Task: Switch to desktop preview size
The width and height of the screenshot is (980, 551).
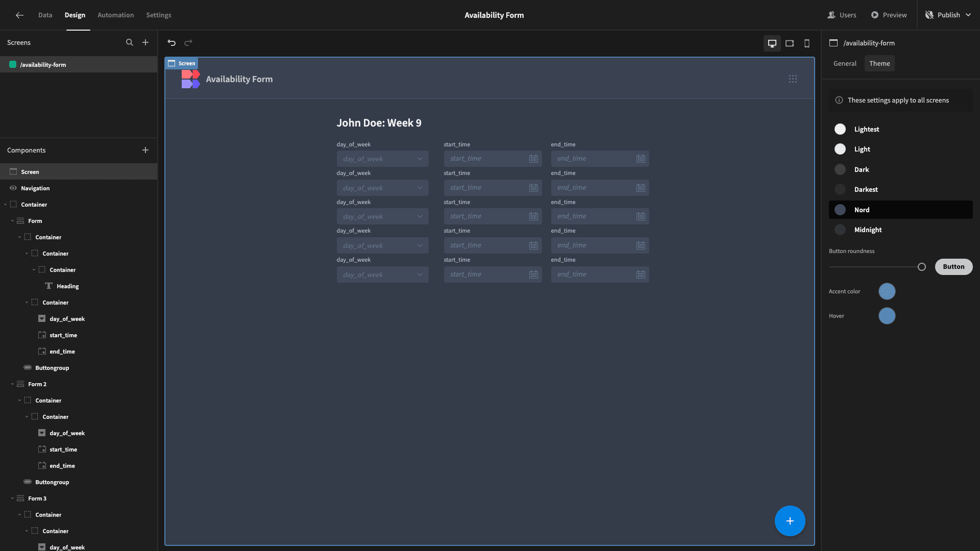Action: click(772, 43)
